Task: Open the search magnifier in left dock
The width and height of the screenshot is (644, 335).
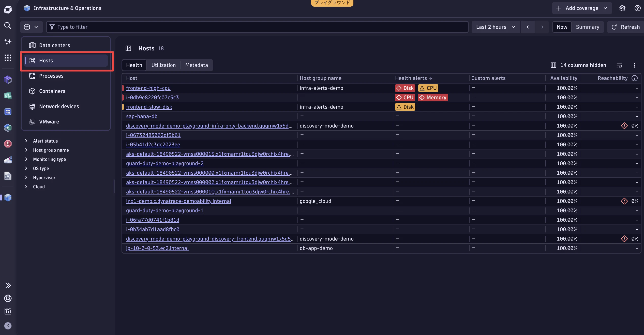Action: [x=8, y=25]
